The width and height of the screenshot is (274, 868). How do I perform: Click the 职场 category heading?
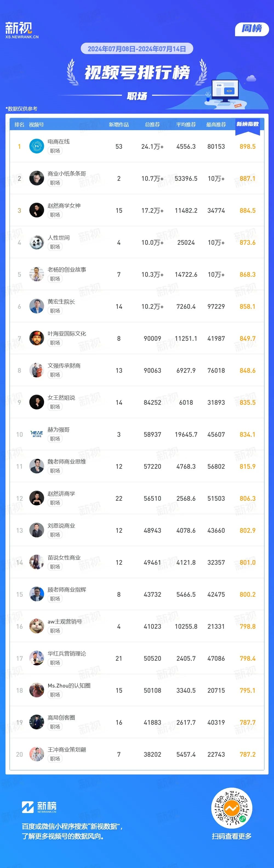[x=137, y=96]
